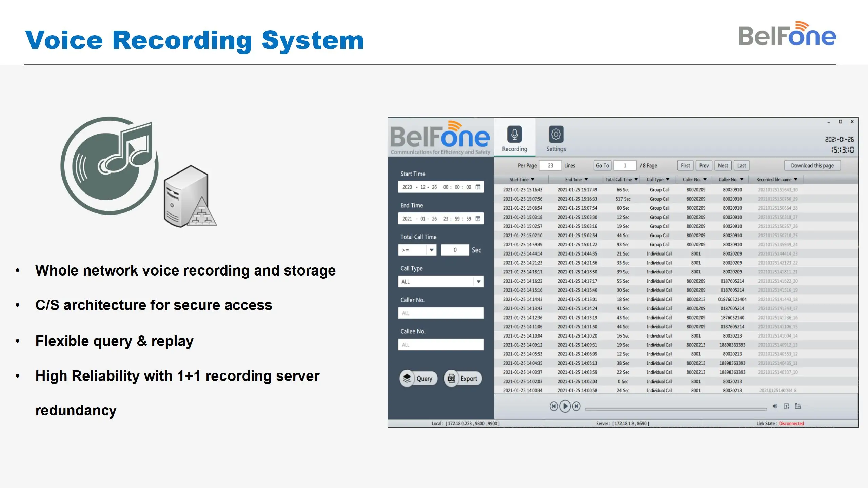Go to the Nest page button

coord(723,166)
